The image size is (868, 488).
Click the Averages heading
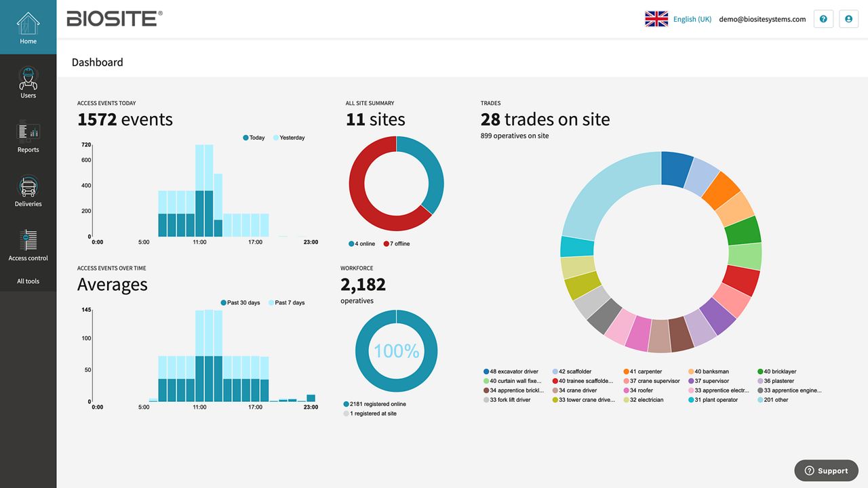tap(112, 284)
